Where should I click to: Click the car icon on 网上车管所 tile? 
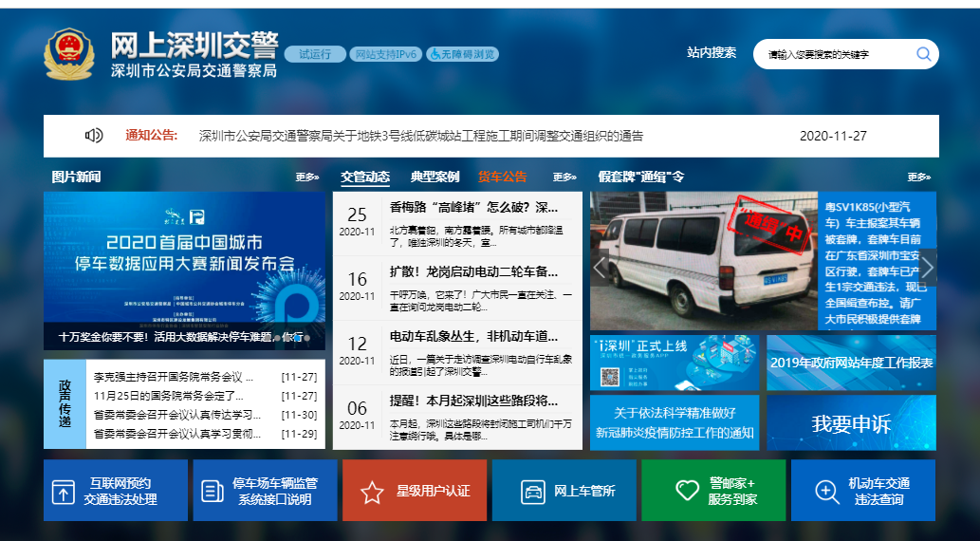click(x=533, y=492)
